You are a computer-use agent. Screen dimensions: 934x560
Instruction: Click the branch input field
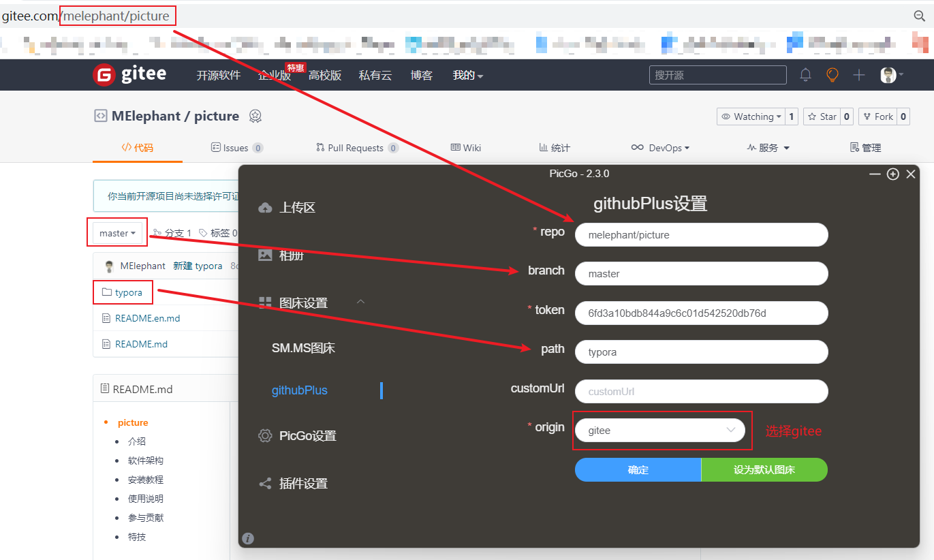point(702,273)
